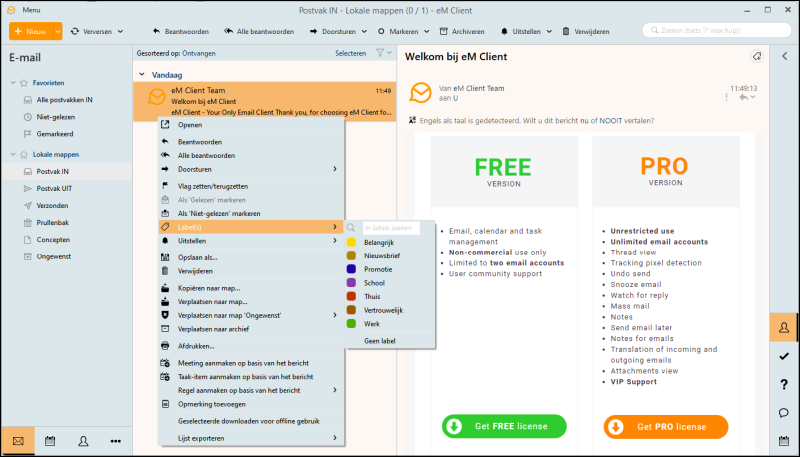Choose Vlag zetten/terugzetten in context menu

point(251,186)
